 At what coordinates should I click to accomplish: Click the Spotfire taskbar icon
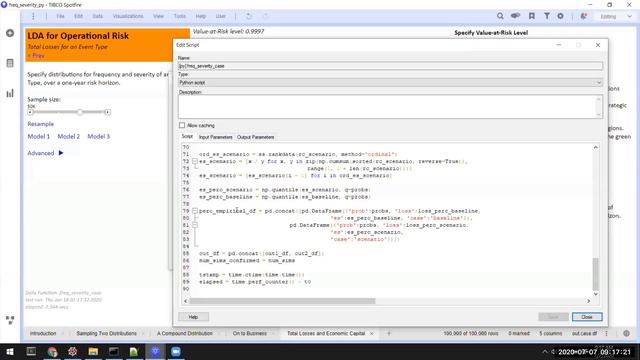(155, 351)
